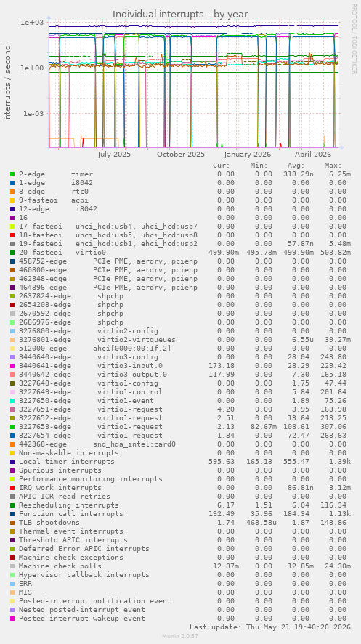361x644 pixels.
Task: Click the April 2026 axis label
Action: click(x=313, y=155)
